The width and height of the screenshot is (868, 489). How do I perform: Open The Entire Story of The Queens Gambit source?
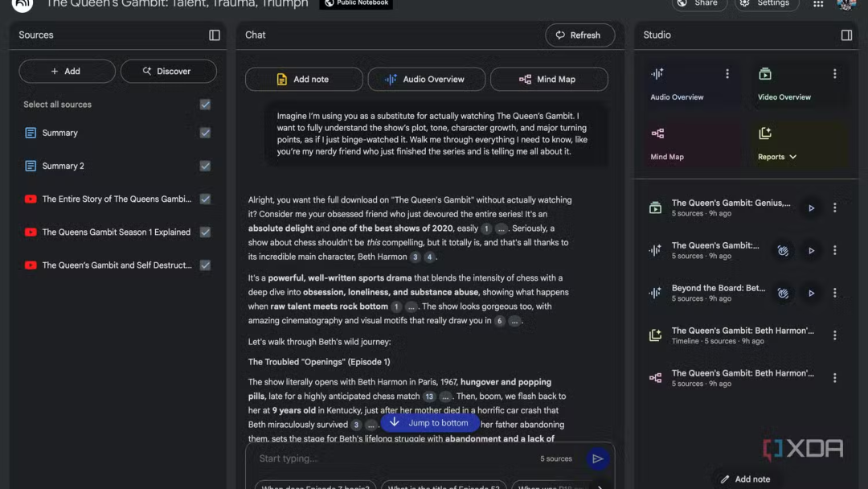coord(117,199)
